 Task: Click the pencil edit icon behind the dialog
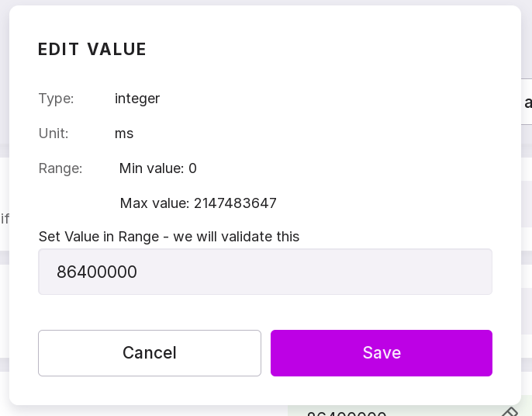tap(510, 411)
